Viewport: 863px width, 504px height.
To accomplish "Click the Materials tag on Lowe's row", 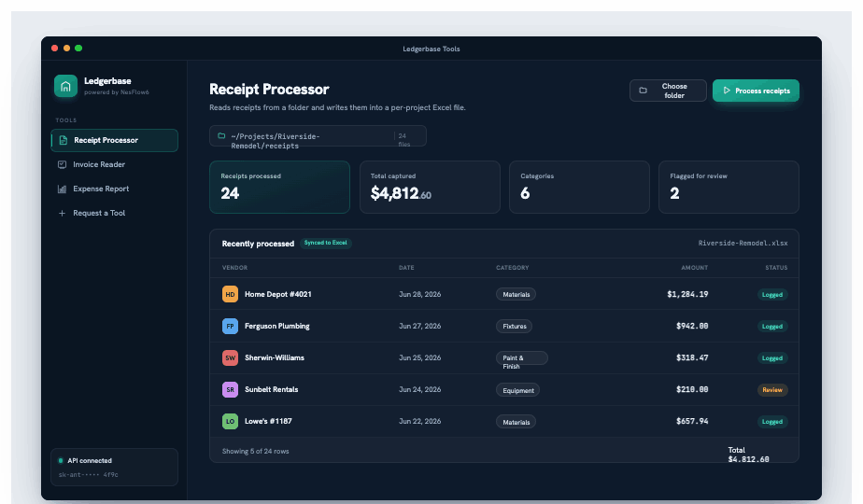I will pos(516,422).
